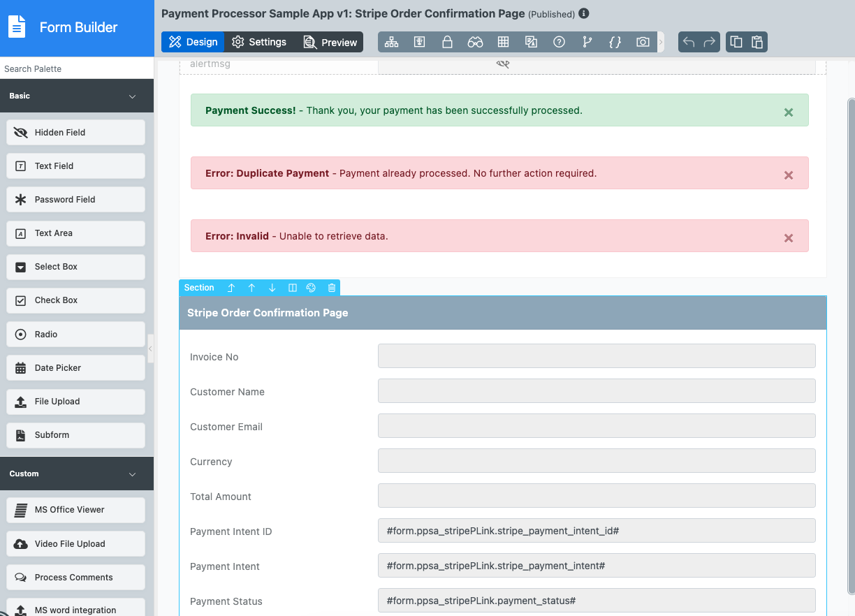Click the redo arrow
This screenshot has height=616, width=855.
(x=710, y=42)
